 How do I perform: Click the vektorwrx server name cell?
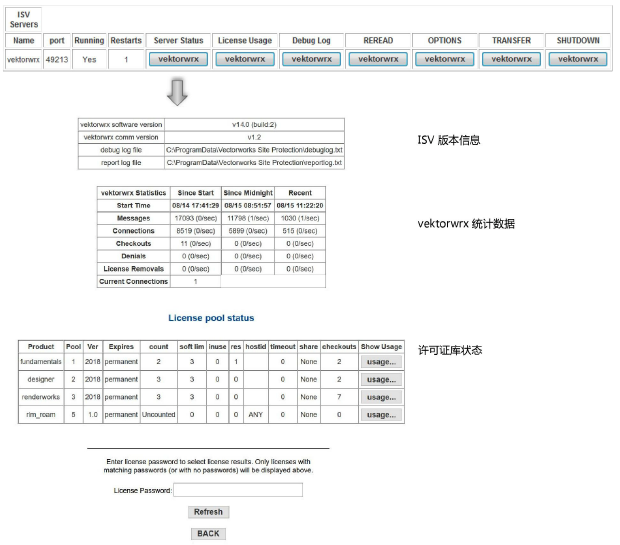click(x=23, y=60)
